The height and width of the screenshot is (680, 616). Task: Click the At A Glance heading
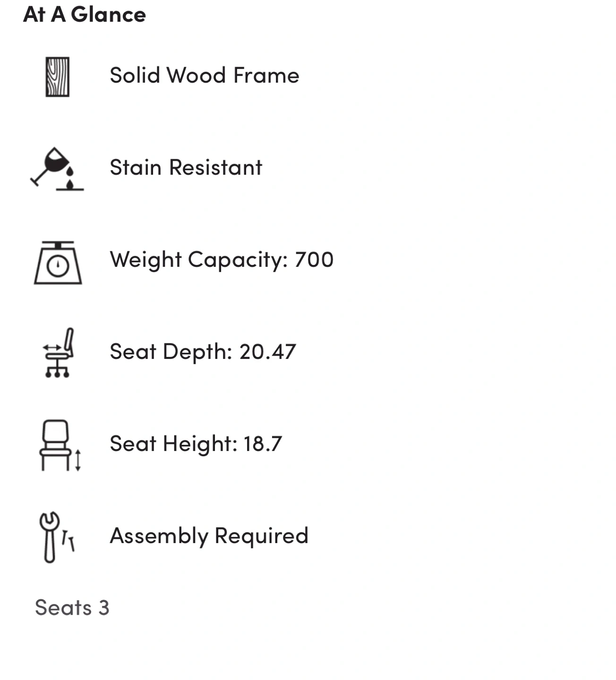click(x=85, y=14)
